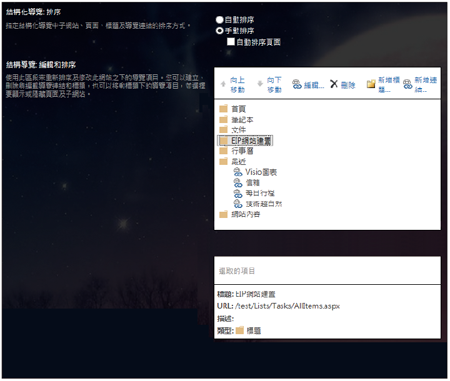Click the link icon beside 每日行程
Viewport: 450px width, 381px height.
pos(238,193)
